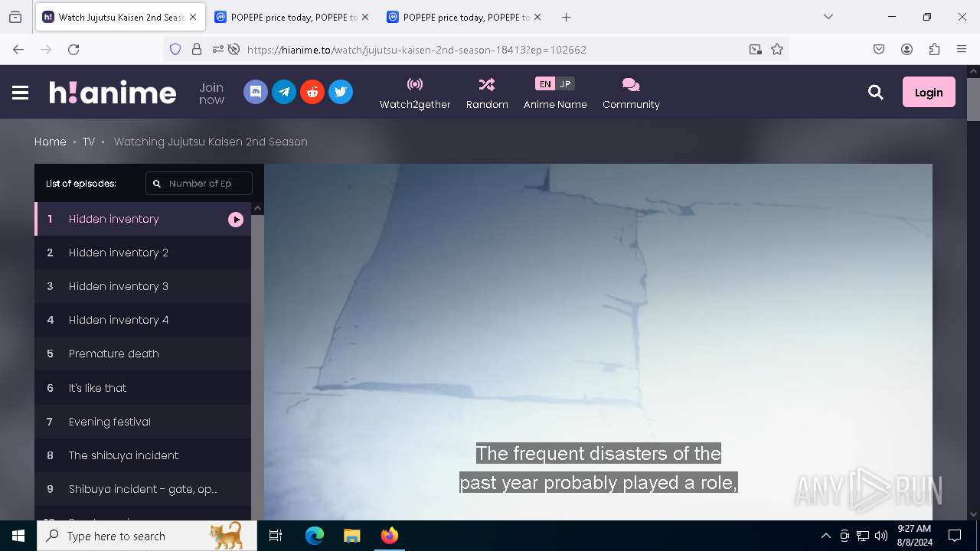The image size is (980, 551).
Task: Open Watch2gether from the header
Action: [415, 93]
